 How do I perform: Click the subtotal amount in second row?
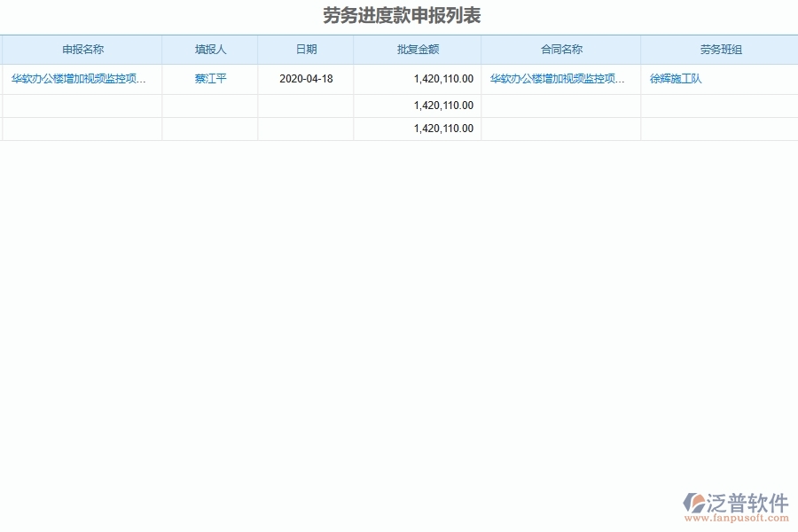(x=443, y=105)
